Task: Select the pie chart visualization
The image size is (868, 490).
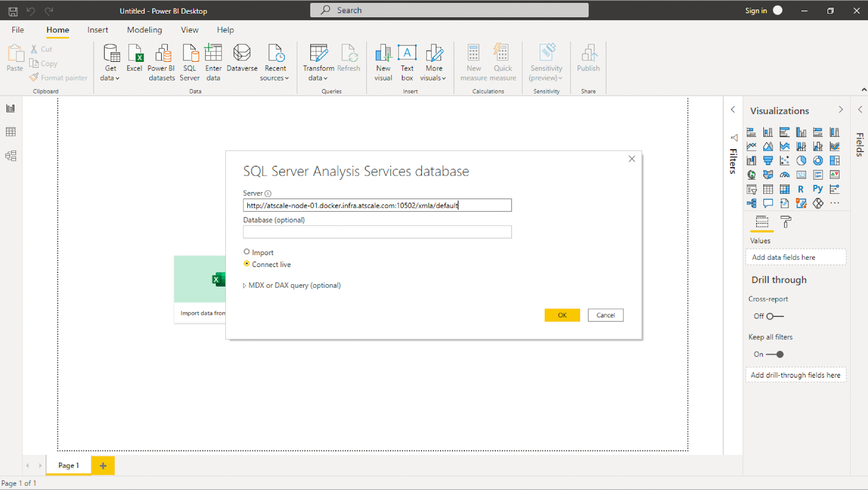Action: [x=801, y=161]
